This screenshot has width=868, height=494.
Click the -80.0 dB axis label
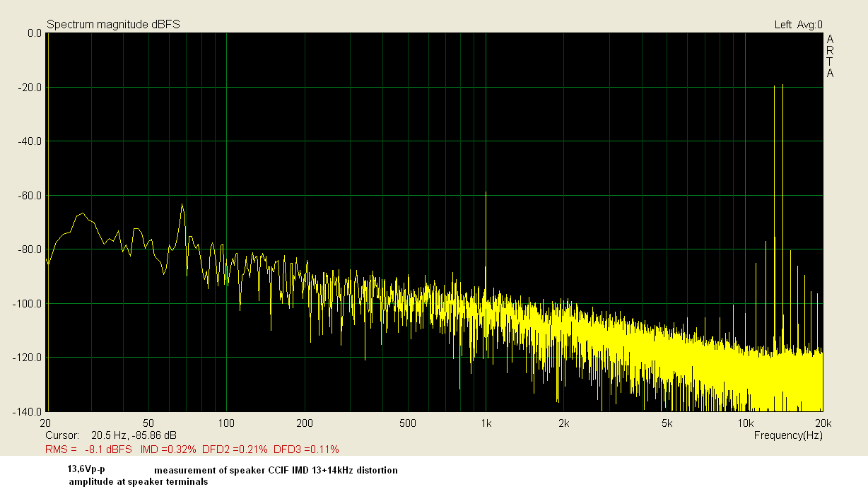point(31,249)
